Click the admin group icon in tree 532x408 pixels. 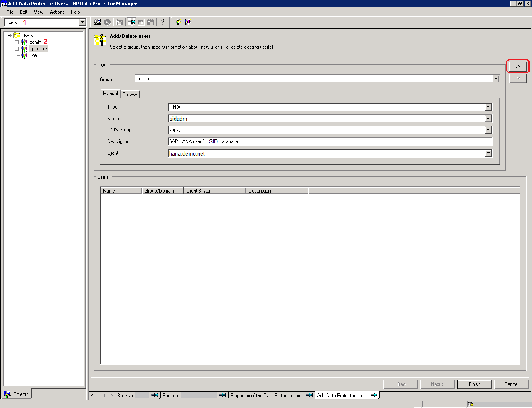coord(25,42)
